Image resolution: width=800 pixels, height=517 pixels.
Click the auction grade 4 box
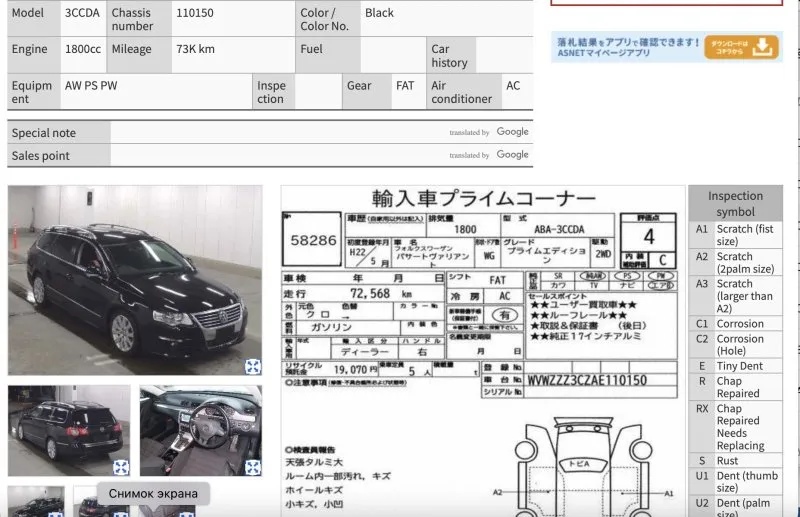pos(648,236)
